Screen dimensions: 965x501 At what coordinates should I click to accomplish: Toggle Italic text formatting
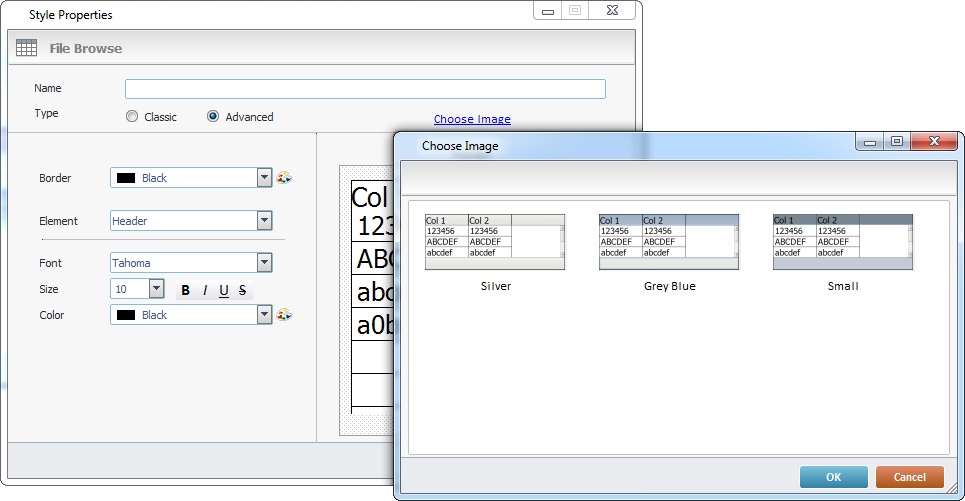click(205, 291)
